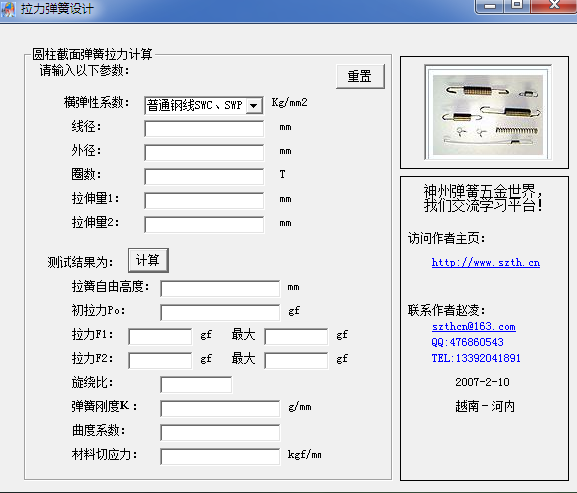Image resolution: width=577 pixels, height=493 pixels.
Task: Open the szthcn@163.com email link
Action: 474,326
